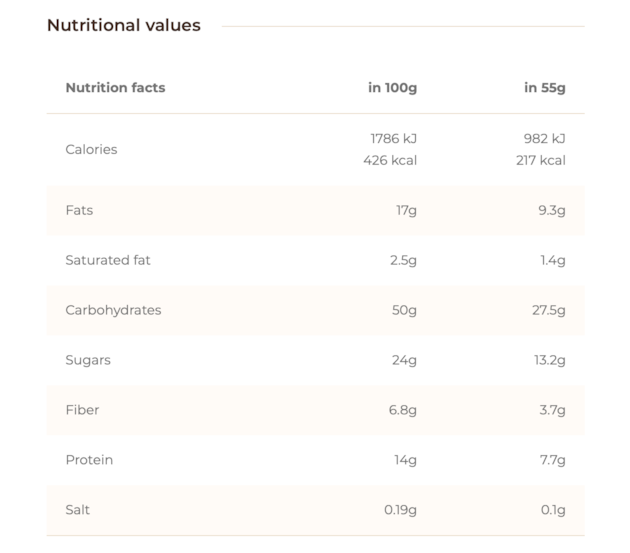Select the Calories row label
630x553 pixels.
91,150
